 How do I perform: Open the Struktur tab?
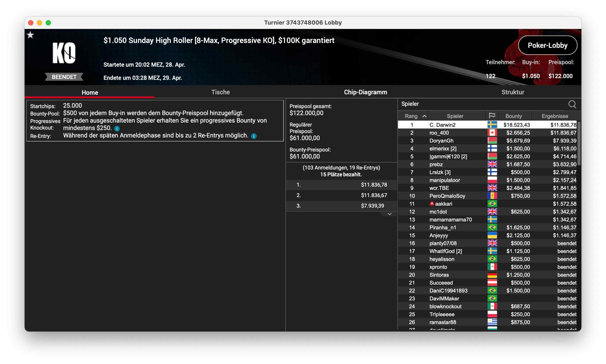pos(512,92)
